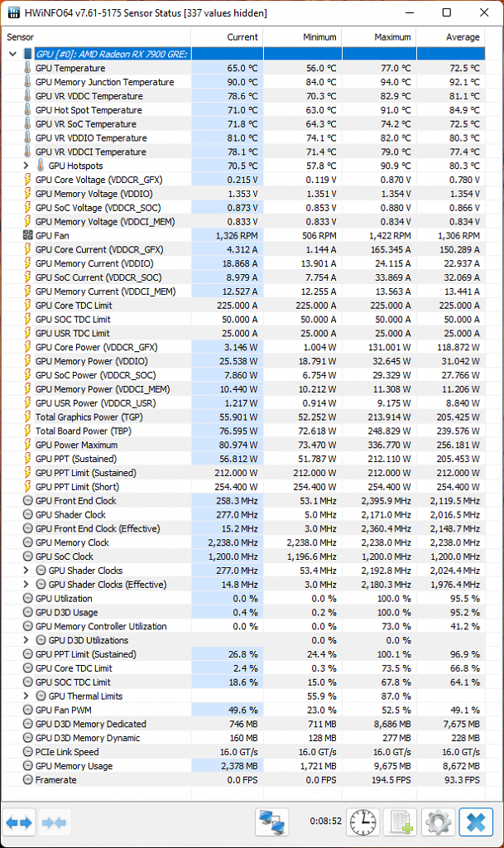504x848 pixels.
Task: Select the GPU D3D Usage row
Action: (x=243, y=612)
